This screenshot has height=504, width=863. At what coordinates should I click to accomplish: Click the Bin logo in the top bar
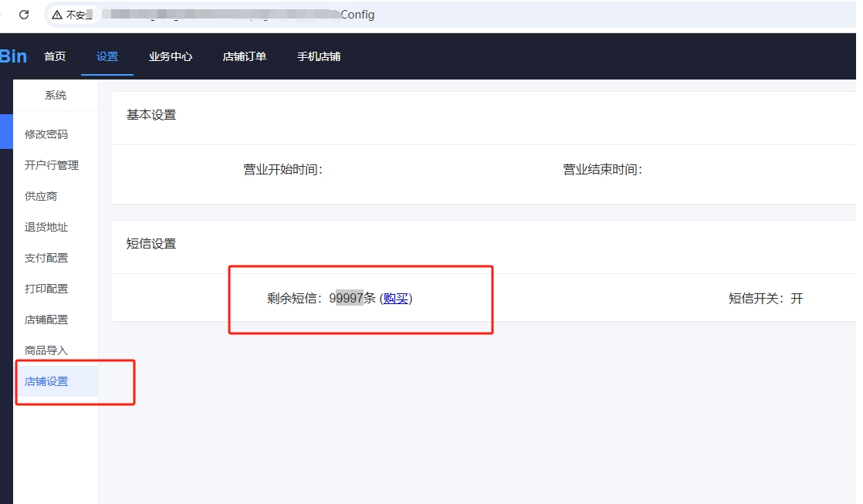[14, 56]
